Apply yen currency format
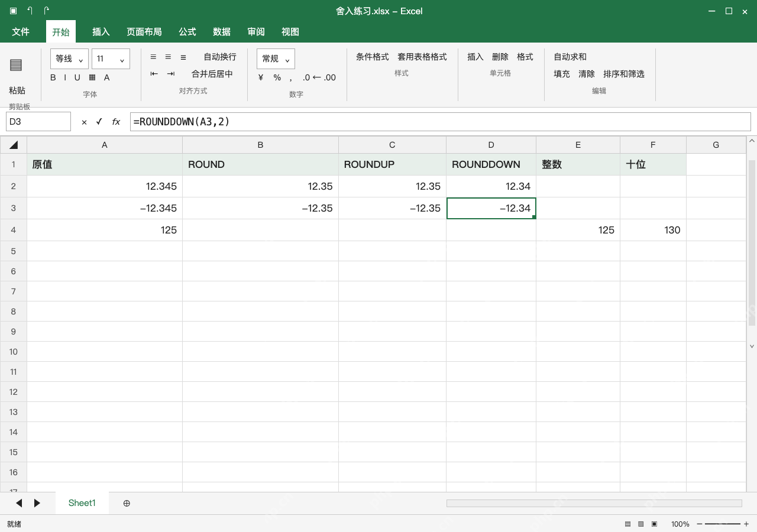This screenshot has height=532, width=757. click(x=261, y=77)
